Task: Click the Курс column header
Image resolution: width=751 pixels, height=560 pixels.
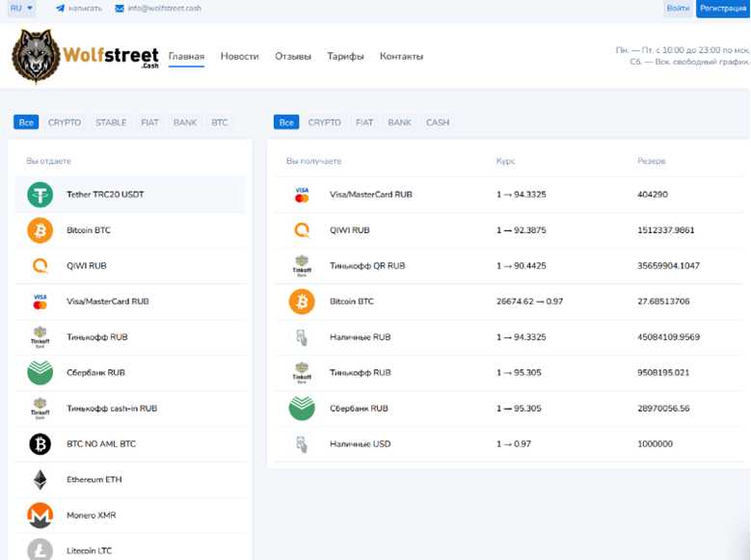Action: [506, 161]
